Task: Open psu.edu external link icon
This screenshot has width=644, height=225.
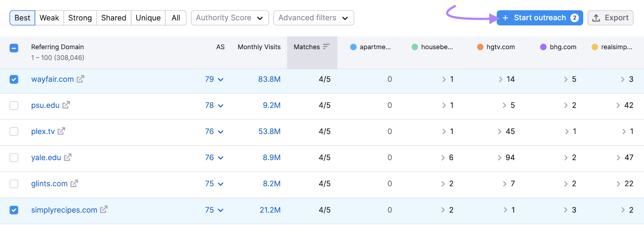Action: 66,105
